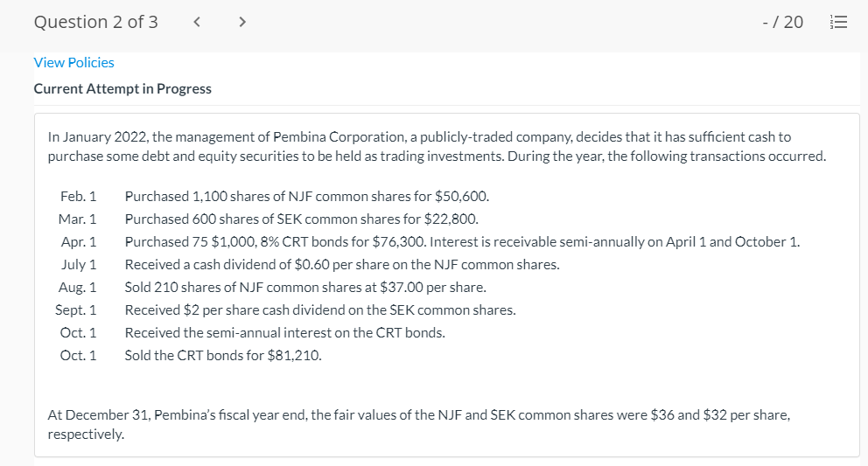
Task: Click the Current Attempt in Progress label
Action: pyautogui.click(x=122, y=88)
